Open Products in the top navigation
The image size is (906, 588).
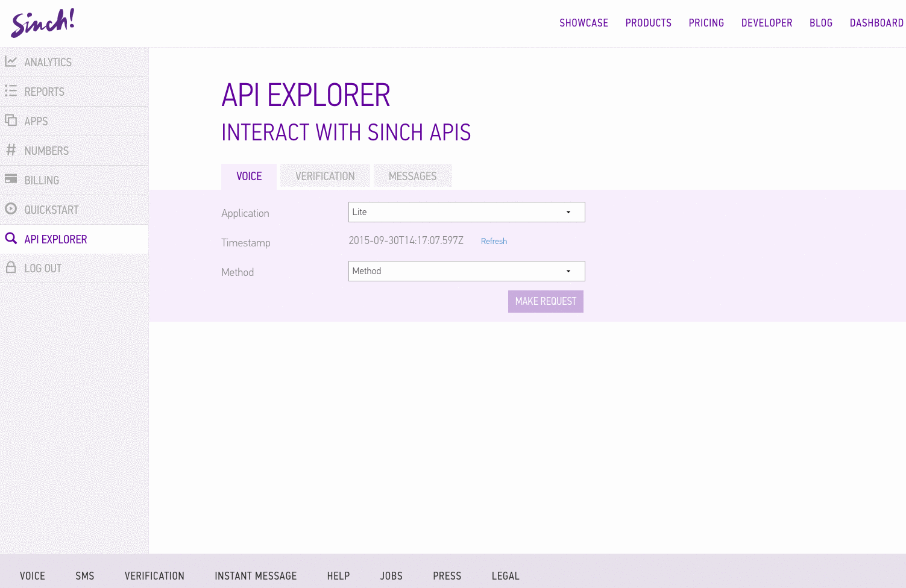tap(649, 23)
